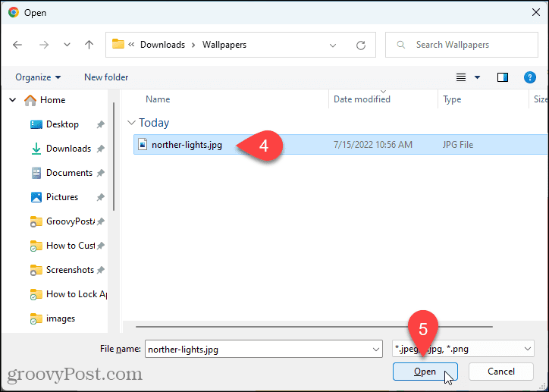This screenshot has width=549, height=392.
Task: Select the norther-lights.jpg file
Action: point(340,145)
